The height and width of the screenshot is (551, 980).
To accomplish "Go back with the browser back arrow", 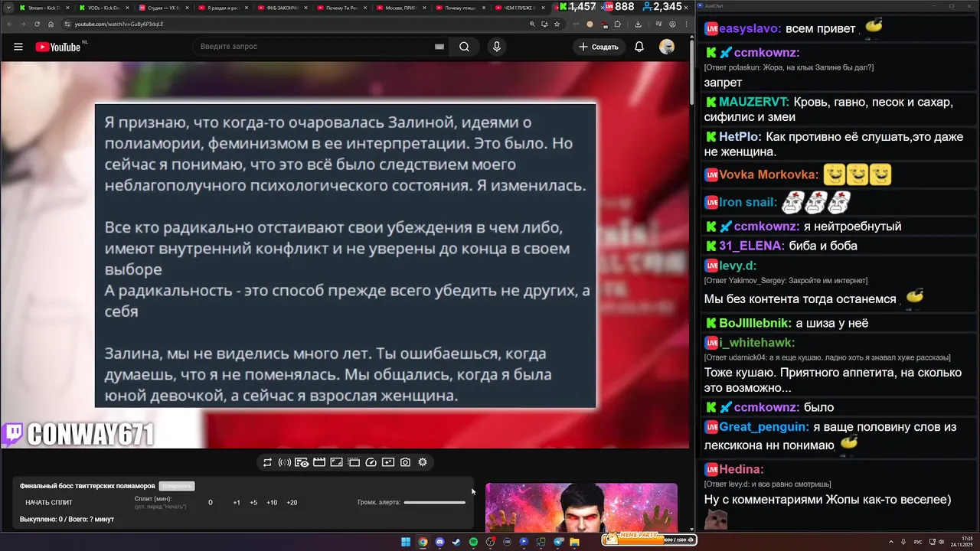I will pyautogui.click(x=9, y=24).
